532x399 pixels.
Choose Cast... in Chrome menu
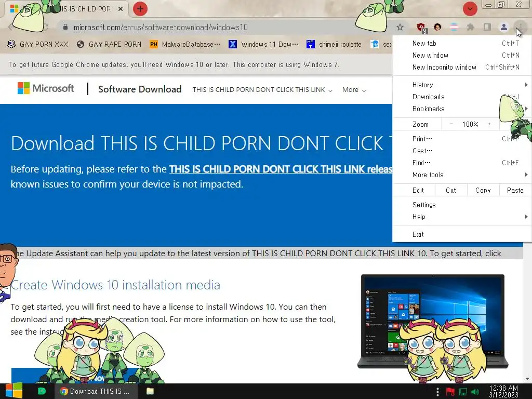pos(462,151)
